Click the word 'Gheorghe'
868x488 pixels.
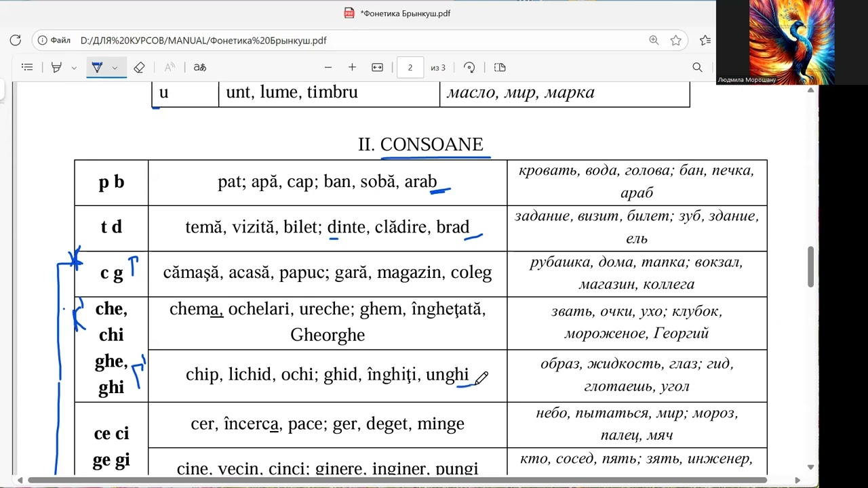coord(328,335)
